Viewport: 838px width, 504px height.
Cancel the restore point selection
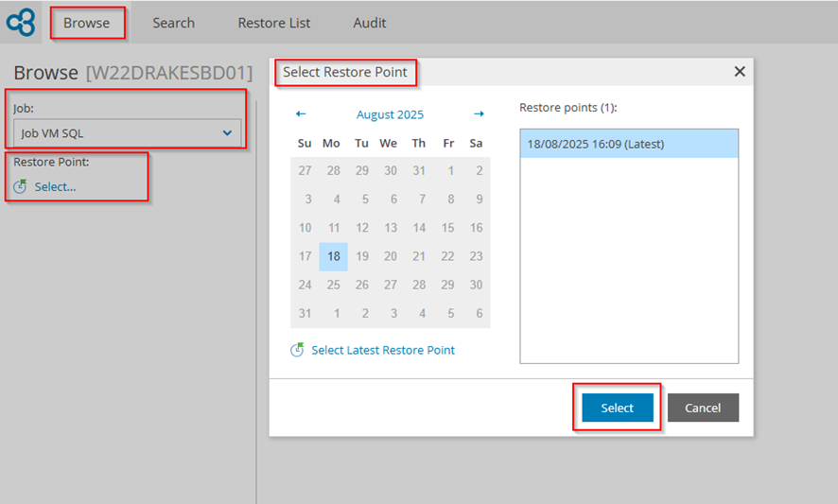(702, 408)
